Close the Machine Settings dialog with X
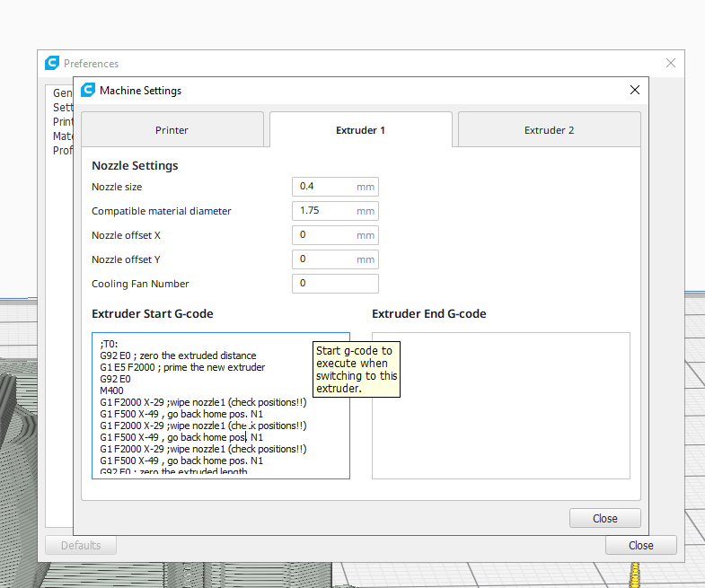This screenshot has height=588, width=705. tap(634, 91)
